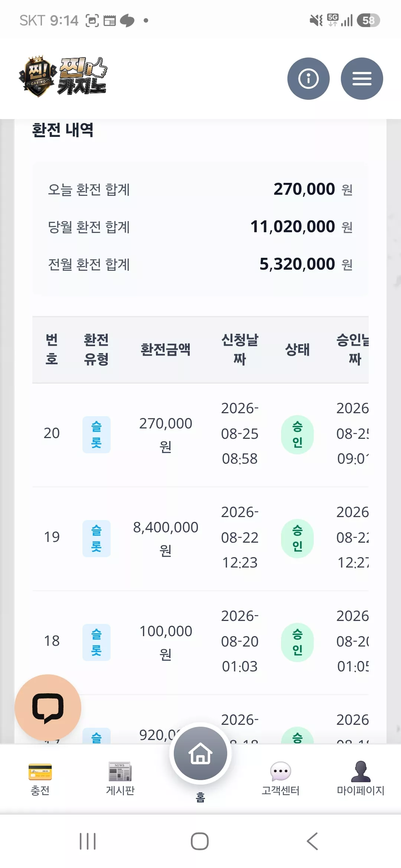Tap the 8,400,000원 amount cell

click(x=166, y=539)
